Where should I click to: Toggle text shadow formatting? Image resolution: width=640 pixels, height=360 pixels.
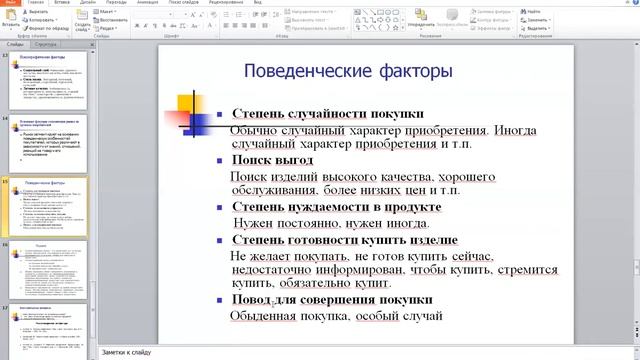pos(164,26)
